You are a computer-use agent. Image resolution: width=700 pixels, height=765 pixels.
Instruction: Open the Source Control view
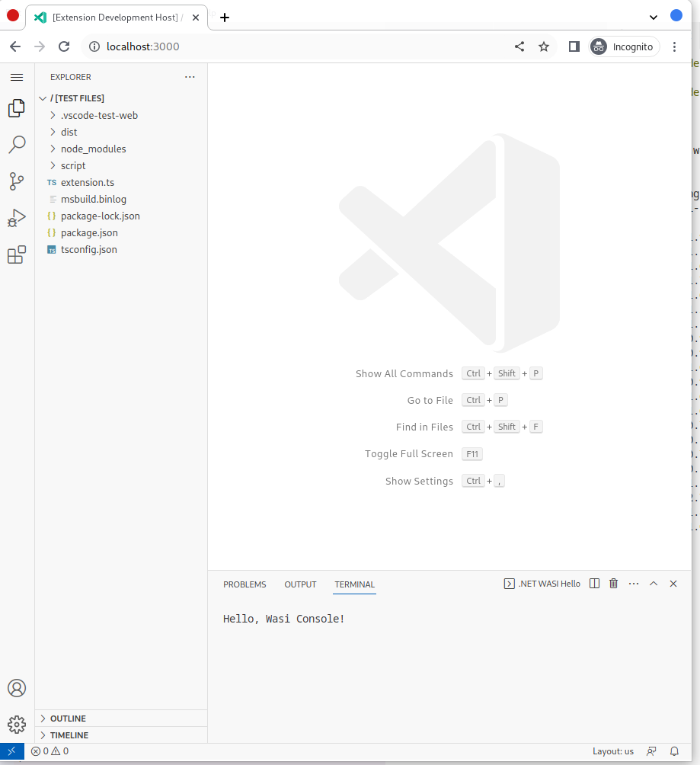click(17, 181)
